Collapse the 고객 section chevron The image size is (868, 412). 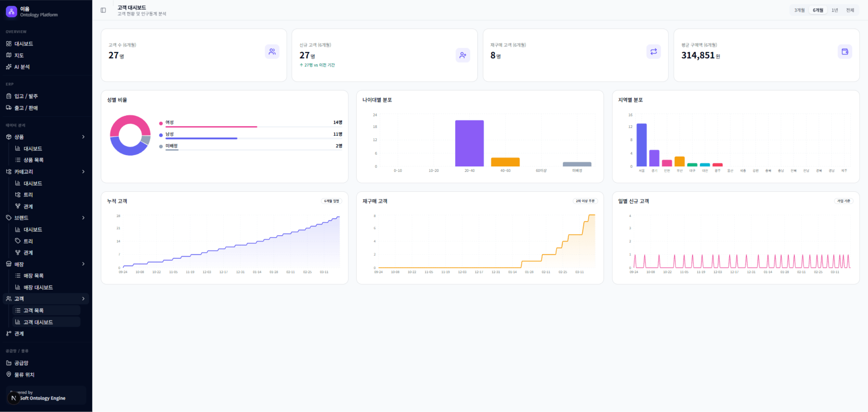(x=83, y=299)
